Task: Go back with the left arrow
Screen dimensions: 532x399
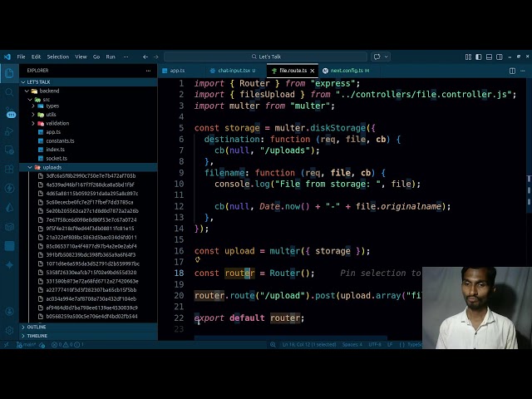Action: click(x=145, y=57)
